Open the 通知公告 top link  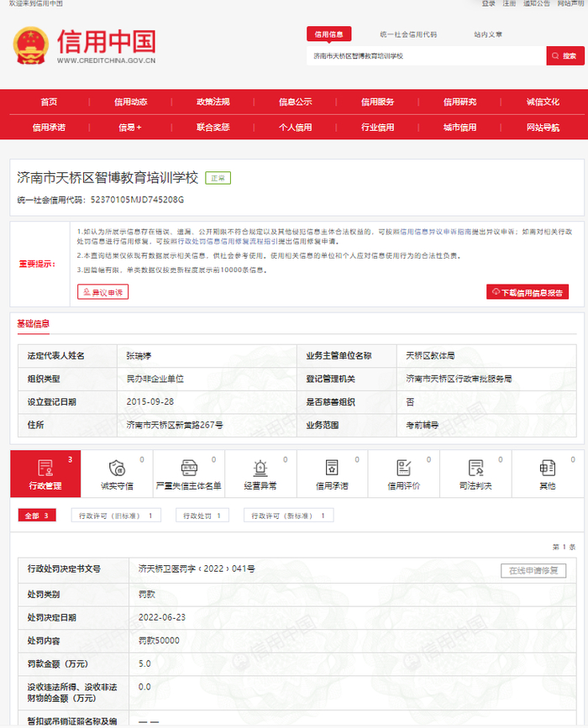click(x=537, y=3)
